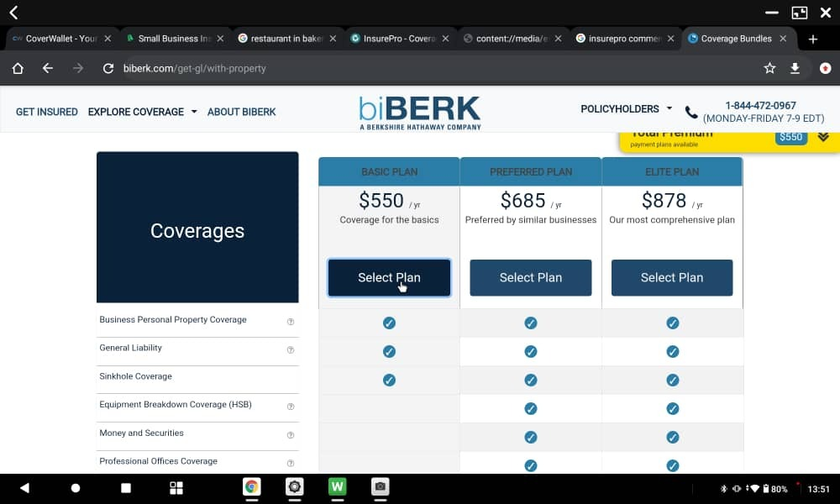Click the ELITE PLAN column header
Screen dimensions: 840x504
click(x=672, y=172)
